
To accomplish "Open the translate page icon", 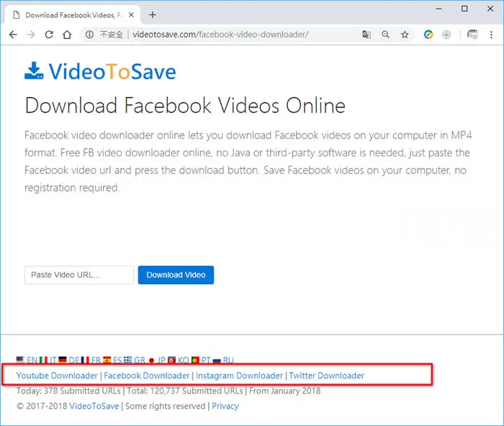I will click(x=366, y=35).
